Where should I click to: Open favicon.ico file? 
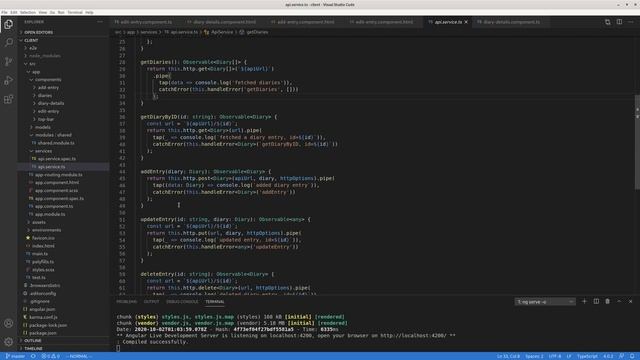(43, 238)
